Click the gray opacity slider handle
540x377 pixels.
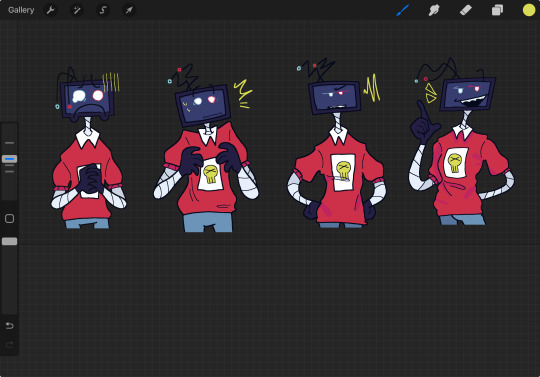tap(10, 241)
